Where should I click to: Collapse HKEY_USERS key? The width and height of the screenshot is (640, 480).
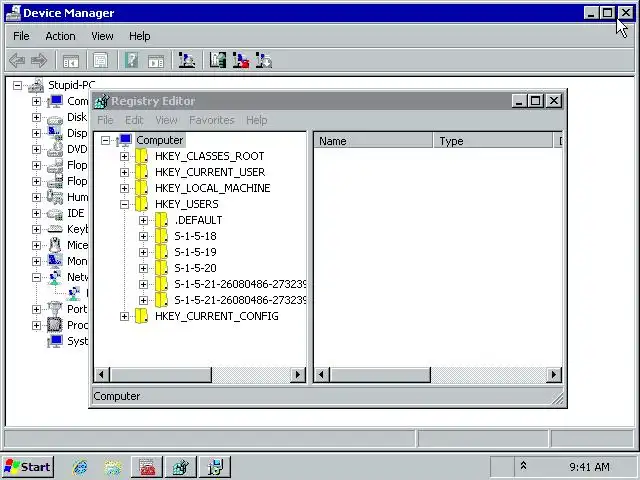coord(124,204)
